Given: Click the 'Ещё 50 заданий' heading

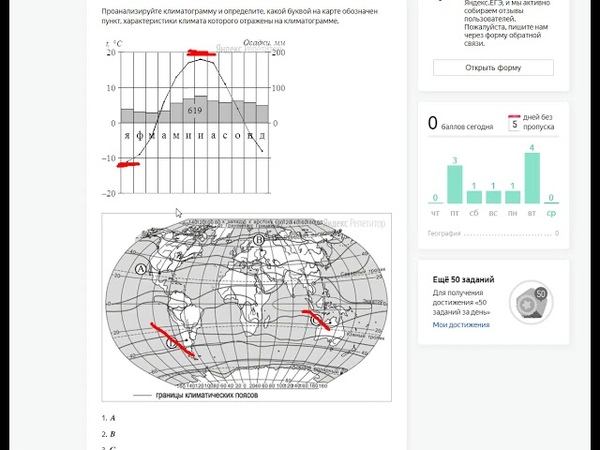Looking at the screenshot, I should pyautogui.click(x=463, y=280).
